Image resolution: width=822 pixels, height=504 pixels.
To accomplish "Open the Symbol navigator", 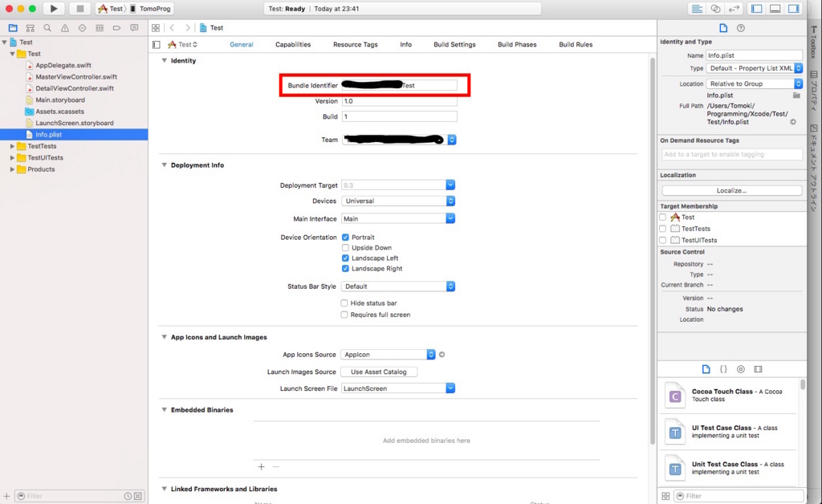I will pos(31,28).
